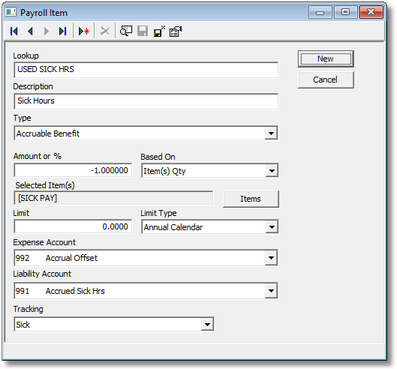Go to the previous record

30,31
